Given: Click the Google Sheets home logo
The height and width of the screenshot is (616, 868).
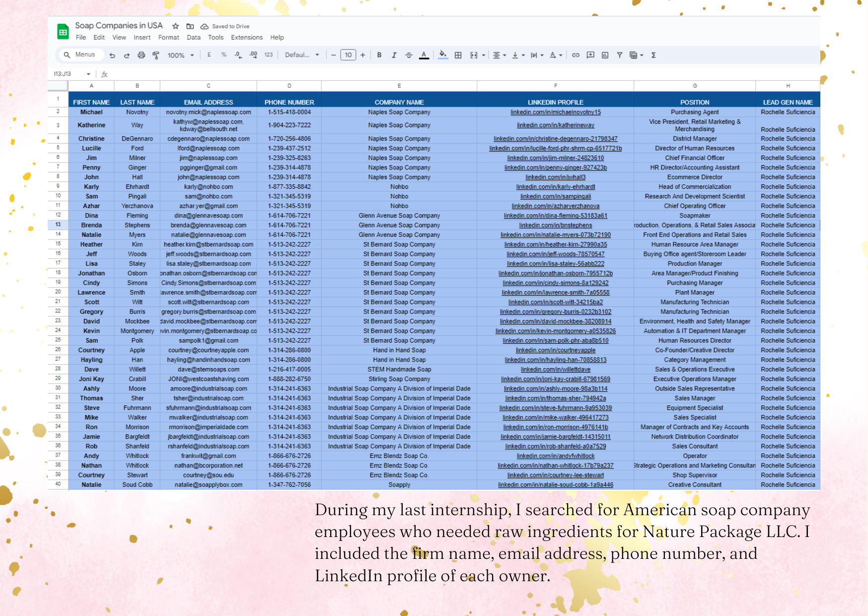Looking at the screenshot, I should point(63,32).
